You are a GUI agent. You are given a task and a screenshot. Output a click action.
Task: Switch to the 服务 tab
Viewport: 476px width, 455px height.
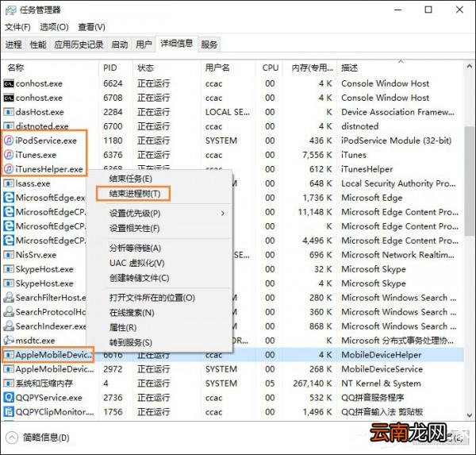pyautogui.click(x=209, y=44)
